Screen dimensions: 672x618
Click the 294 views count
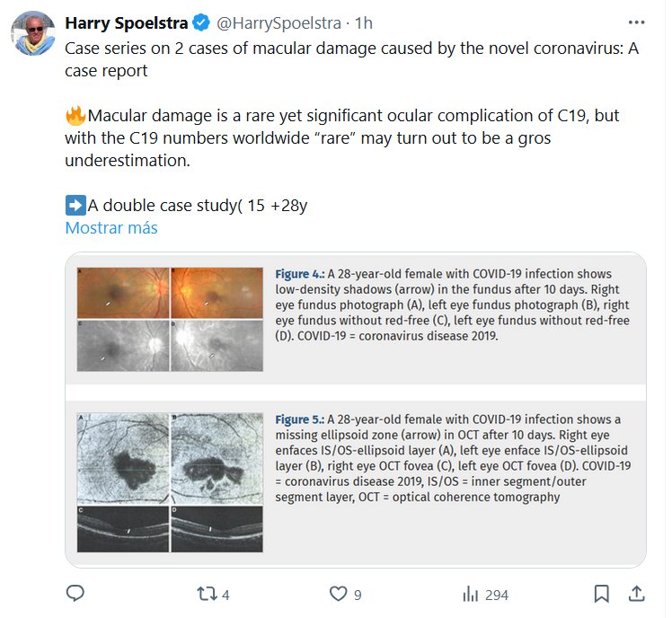pos(497,595)
